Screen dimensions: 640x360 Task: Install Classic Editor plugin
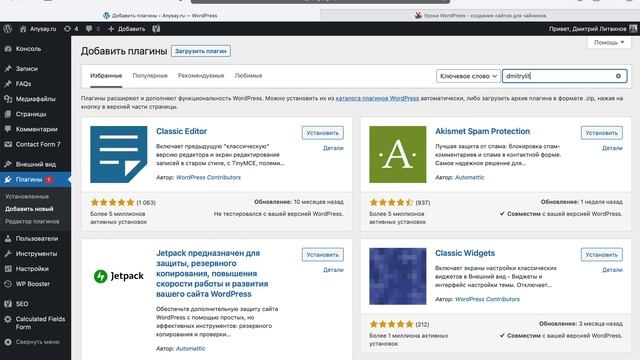[x=322, y=133]
